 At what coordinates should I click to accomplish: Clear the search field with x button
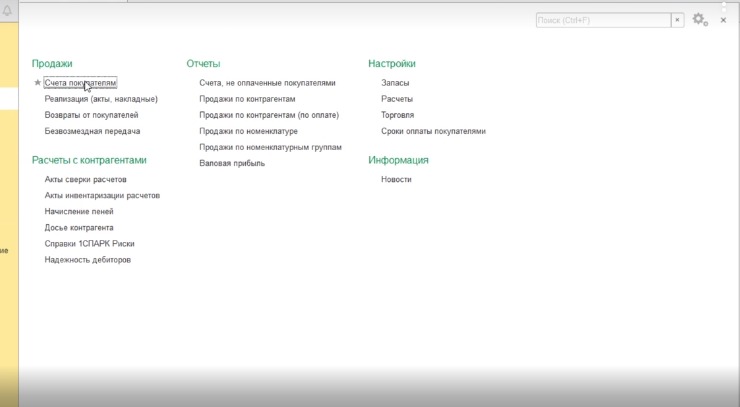tap(678, 20)
